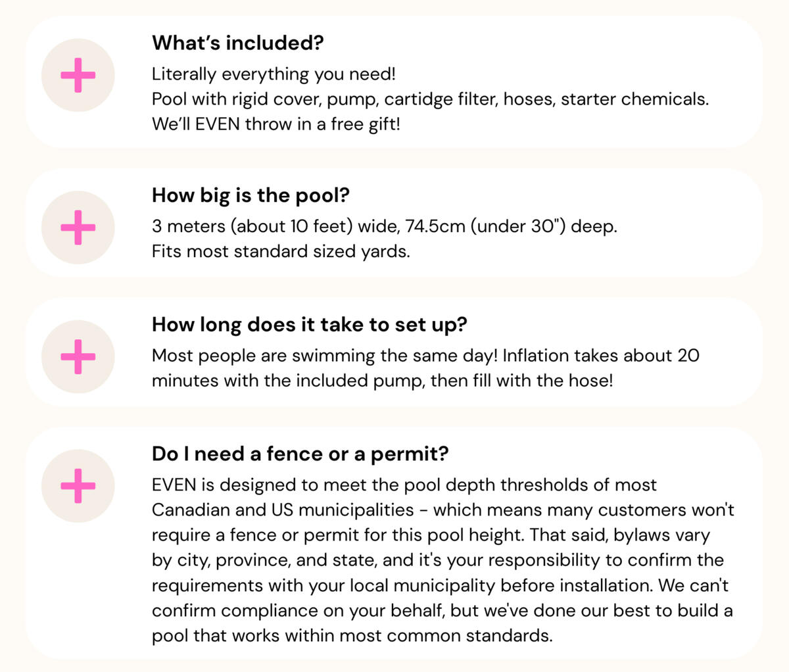Collapse "Do I need a fence or a permit?"

tap(300, 454)
